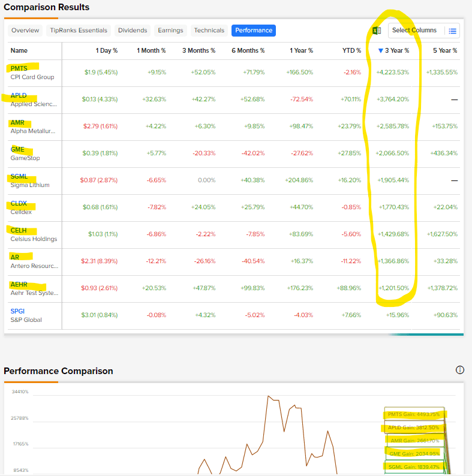The width and height of the screenshot is (472, 476).
Task: Go to the Earnings tab
Action: 170,31
